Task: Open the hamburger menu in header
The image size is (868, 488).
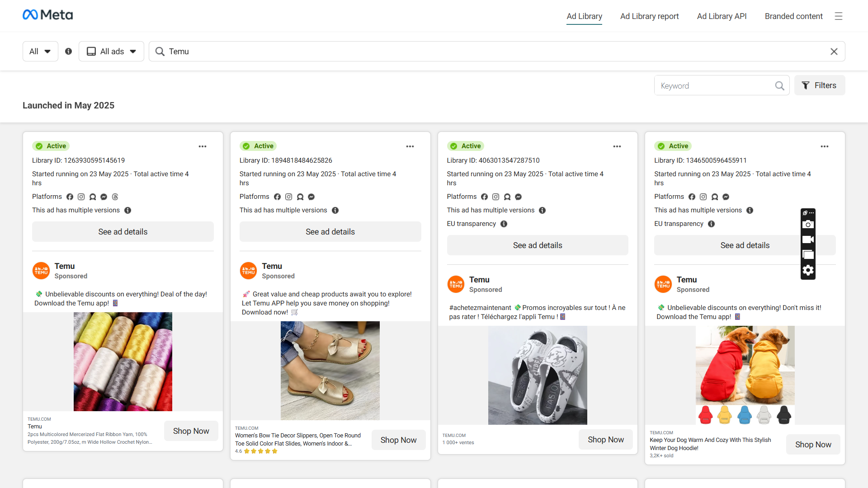Action: pos(839,16)
